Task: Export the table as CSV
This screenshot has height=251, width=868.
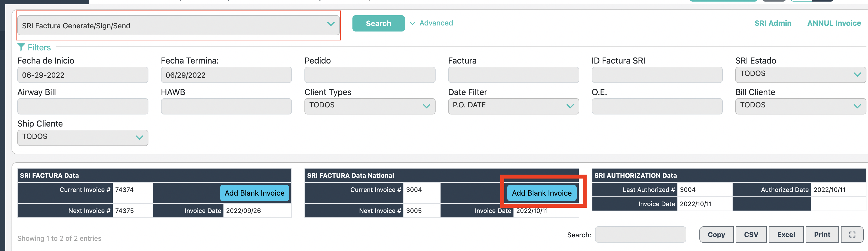Action: (x=751, y=234)
